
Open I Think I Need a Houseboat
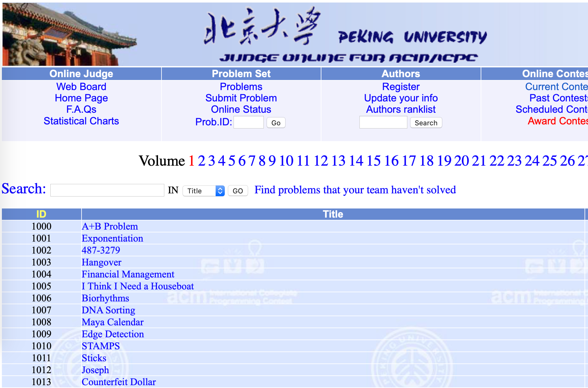point(138,286)
